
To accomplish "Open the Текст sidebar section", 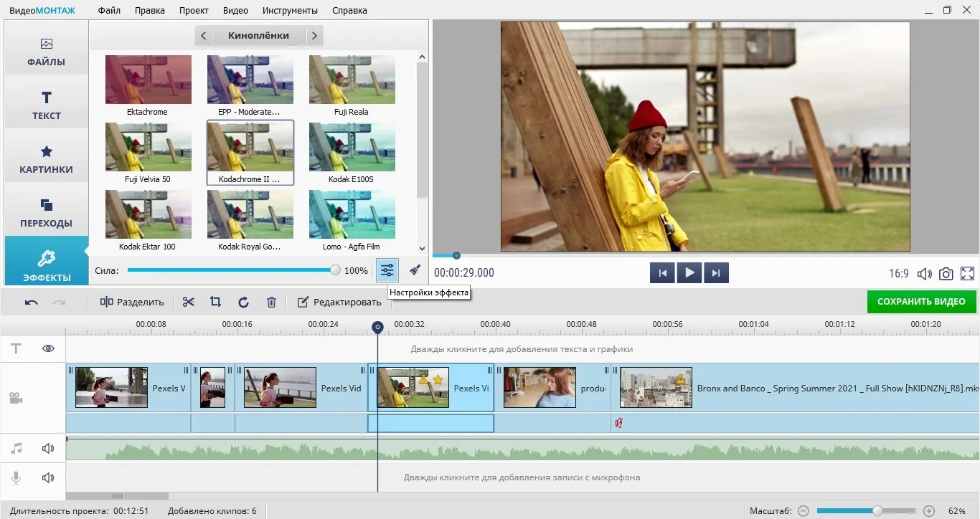I will tap(47, 105).
